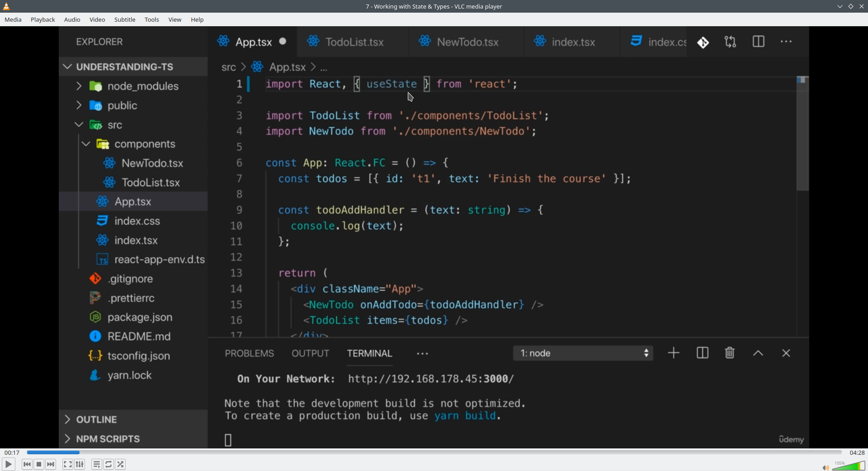The height and width of the screenshot is (471, 868).
Task: Open TodoList.tsx in the explorer tree
Action: point(133,183)
